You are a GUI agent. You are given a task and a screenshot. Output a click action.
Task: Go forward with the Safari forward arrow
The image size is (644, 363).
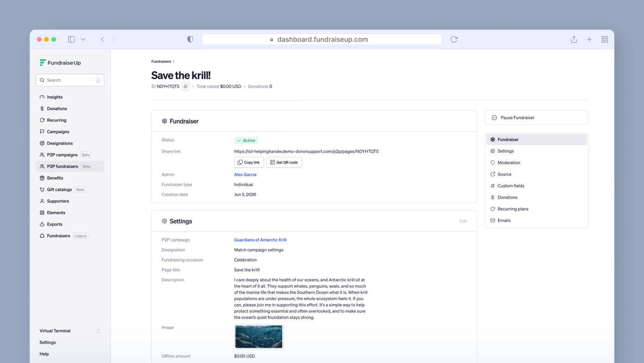pos(114,39)
